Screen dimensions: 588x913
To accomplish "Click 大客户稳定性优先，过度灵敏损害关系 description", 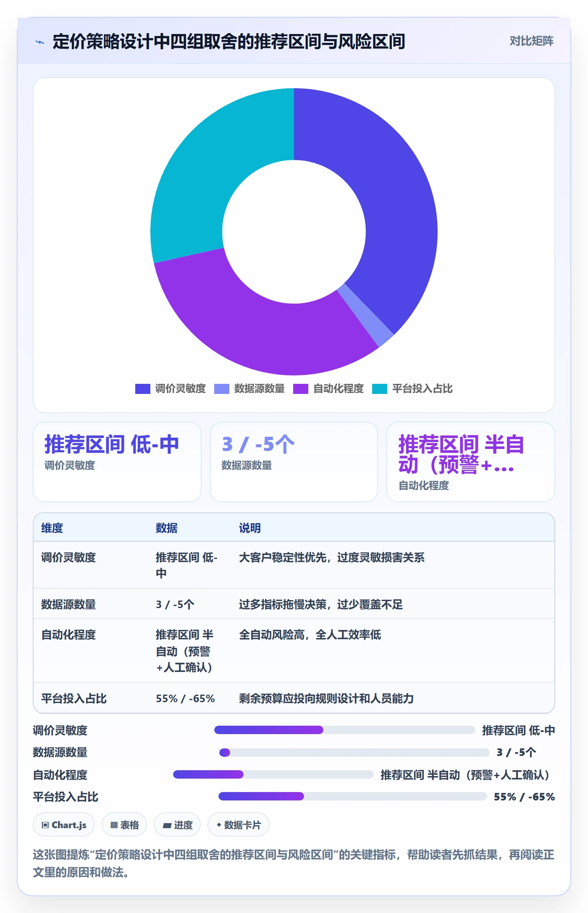I will pyautogui.click(x=332, y=557).
